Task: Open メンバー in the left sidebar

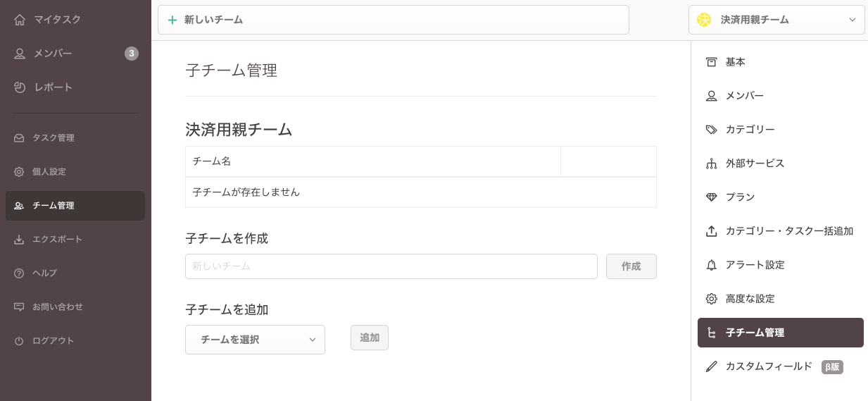Action: (54, 54)
